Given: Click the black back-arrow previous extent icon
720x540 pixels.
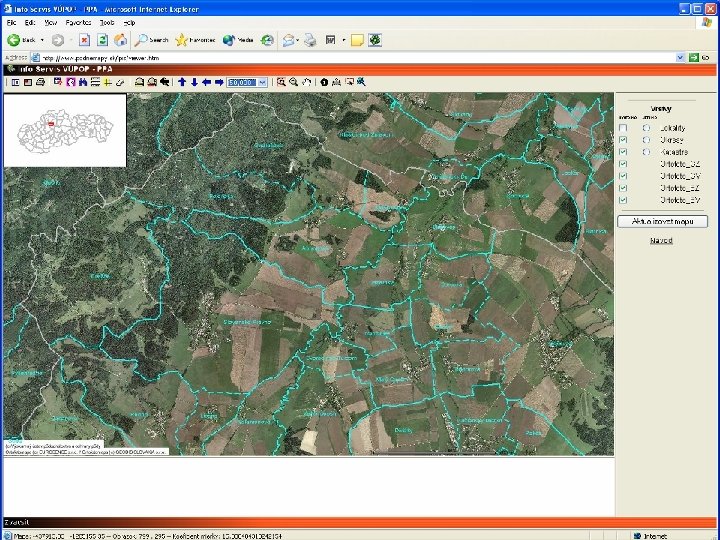Looking at the screenshot, I should click(164, 82).
